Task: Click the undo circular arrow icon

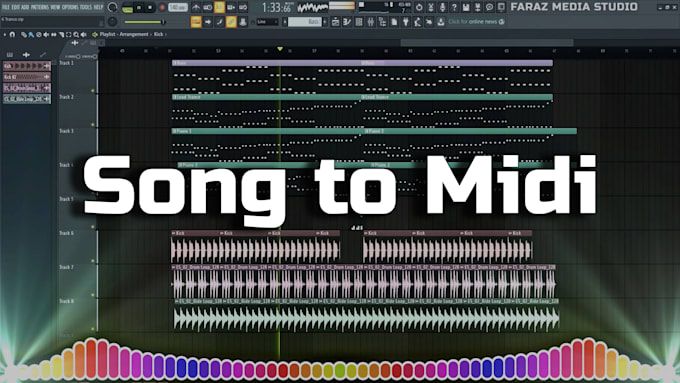Action: tap(419, 7)
